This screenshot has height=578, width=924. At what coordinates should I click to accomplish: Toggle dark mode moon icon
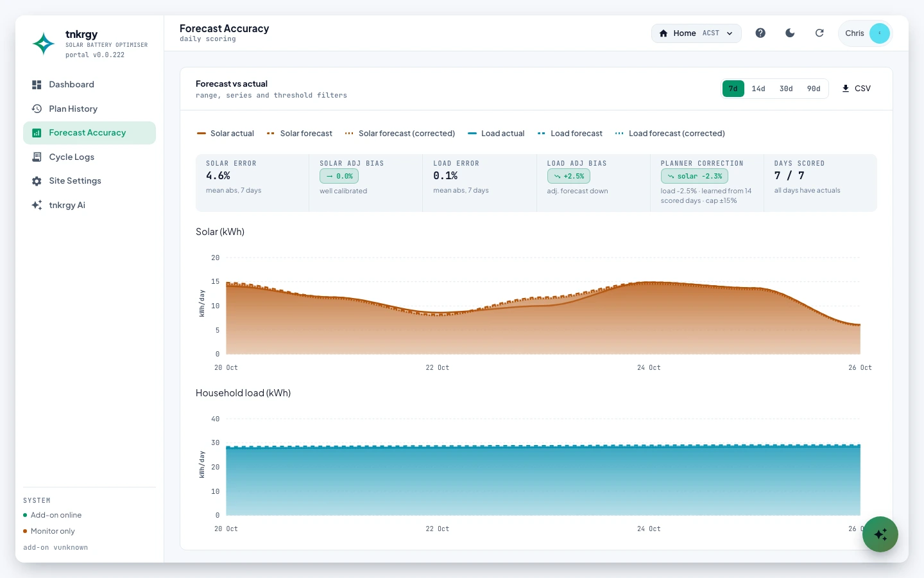[790, 33]
